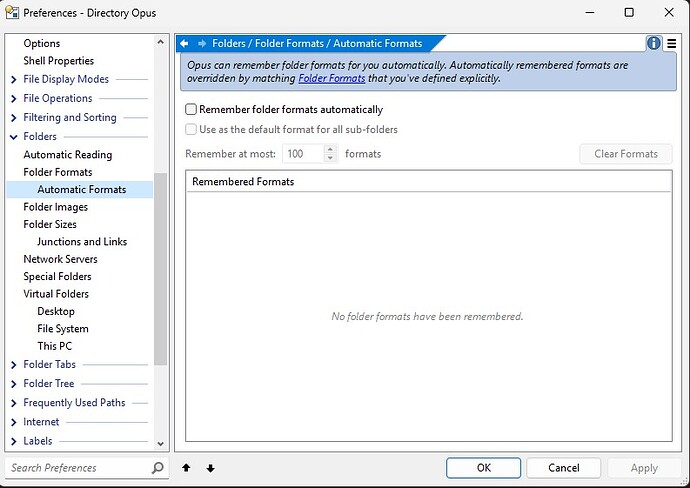
Task: Click the Remembered Formats column header
Action: point(429,182)
